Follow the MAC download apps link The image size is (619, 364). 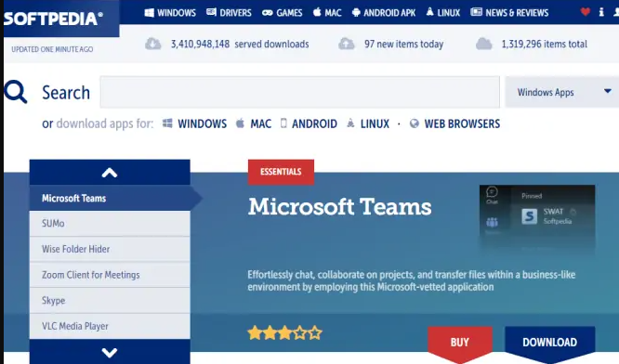pos(260,123)
